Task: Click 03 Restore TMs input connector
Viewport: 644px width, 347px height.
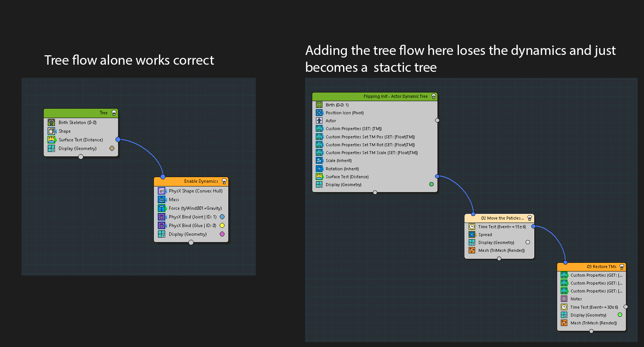Action: point(565,262)
